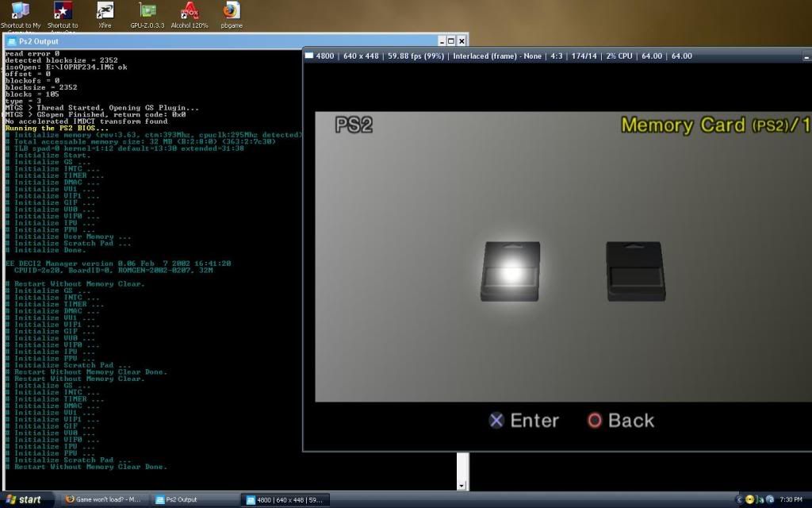812x508 pixels.
Task: Click the last "Restart Without Memory Clear Done." line
Action: (x=86, y=467)
